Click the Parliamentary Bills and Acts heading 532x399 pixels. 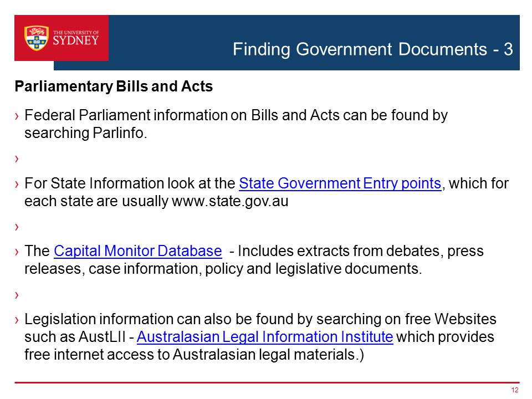click(x=114, y=86)
